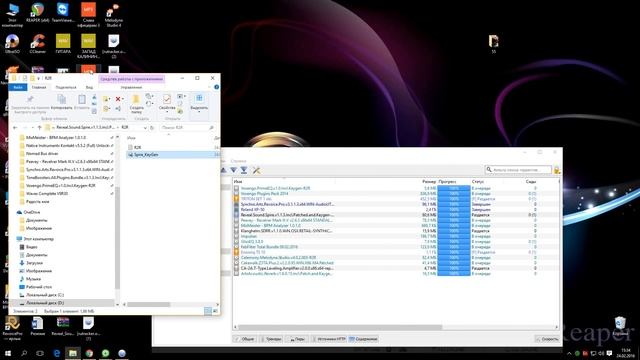Click the lock icon beside torrent search
The image size is (640, 360).
coord(557,170)
